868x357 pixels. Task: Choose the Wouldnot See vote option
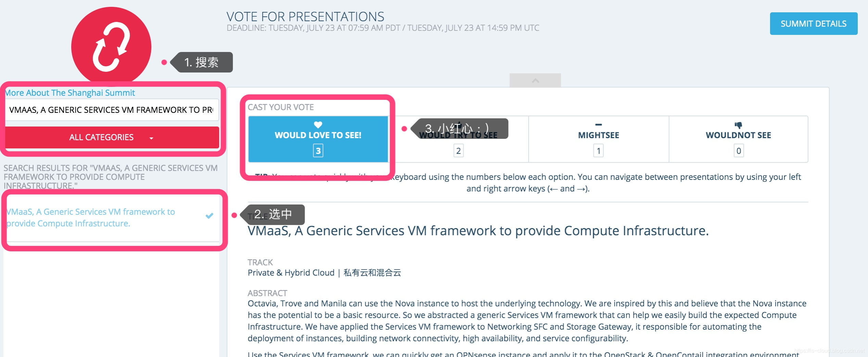(739, 139)
